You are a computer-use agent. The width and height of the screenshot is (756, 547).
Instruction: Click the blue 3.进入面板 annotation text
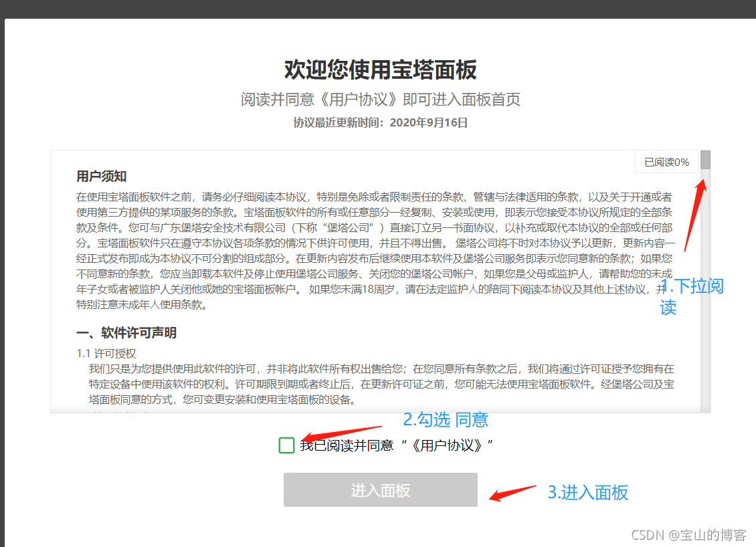point(588,493)
